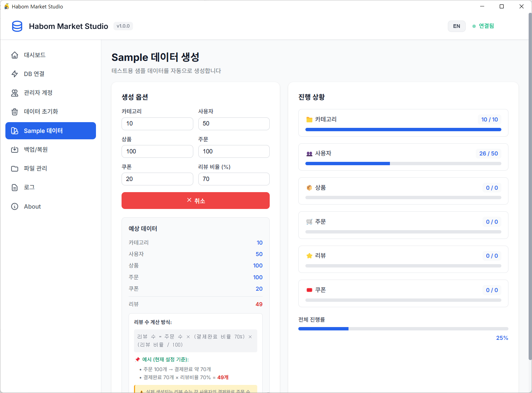Click the Habom Market Studio database logo
This screenshot has width=532, height=393.
(17, 26)
